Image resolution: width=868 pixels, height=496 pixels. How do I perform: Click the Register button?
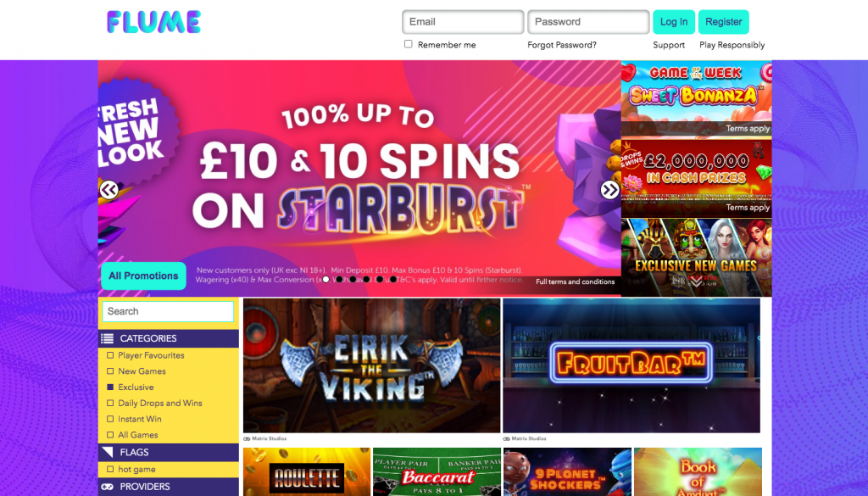[724, 22]
